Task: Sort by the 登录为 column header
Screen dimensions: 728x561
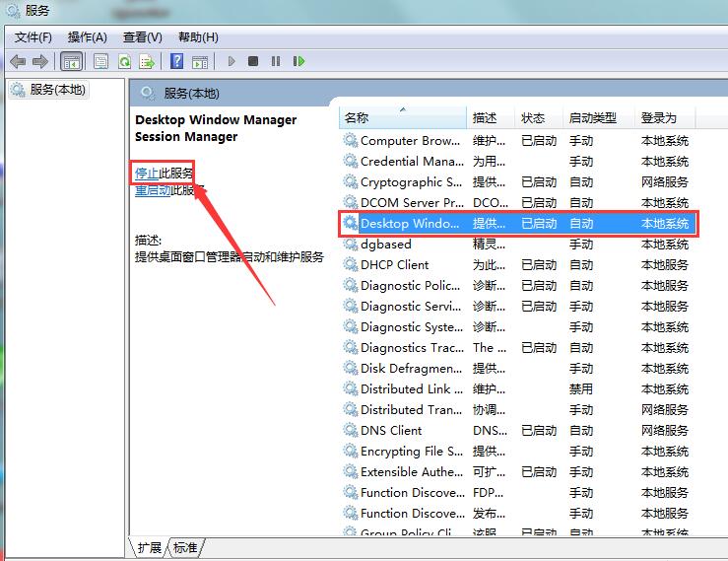Action: point(665,117)
